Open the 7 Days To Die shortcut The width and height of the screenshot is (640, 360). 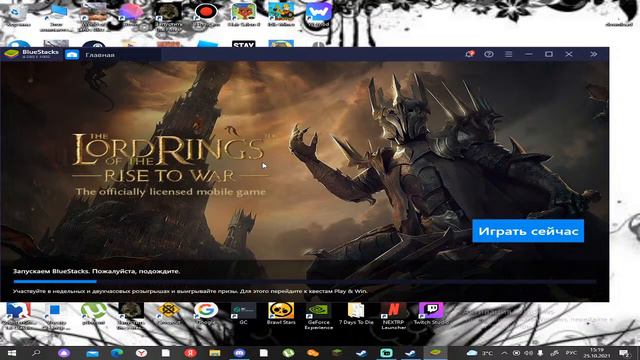click(x=356, y=314)
